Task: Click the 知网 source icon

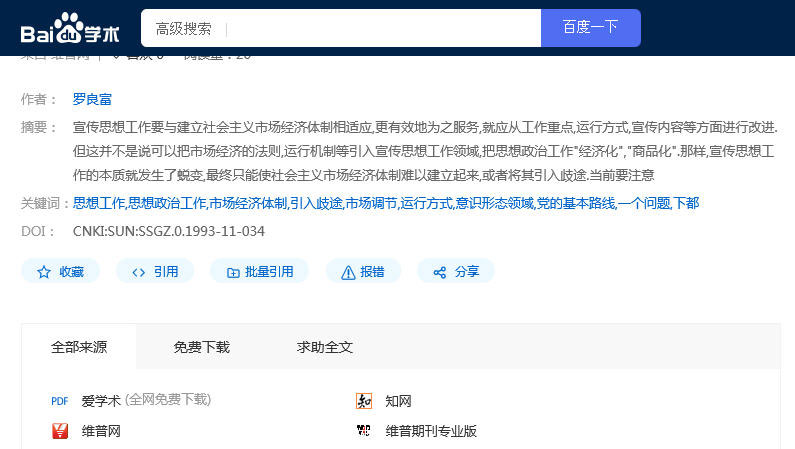Action: click(x=364, y=401)
